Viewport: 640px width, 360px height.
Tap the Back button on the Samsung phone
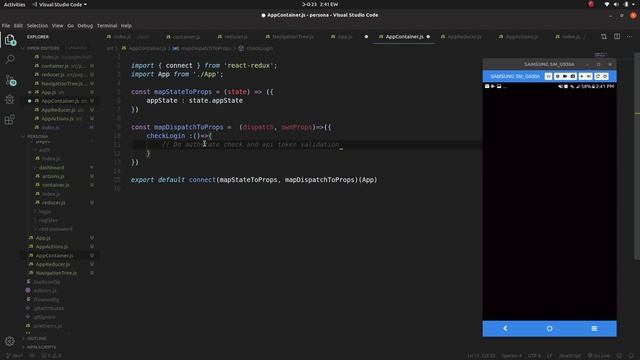[505, 328]
